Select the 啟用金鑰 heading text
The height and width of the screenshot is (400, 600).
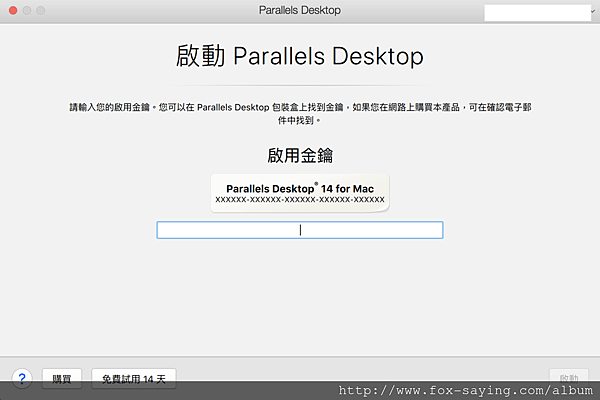tap(300, 155)
